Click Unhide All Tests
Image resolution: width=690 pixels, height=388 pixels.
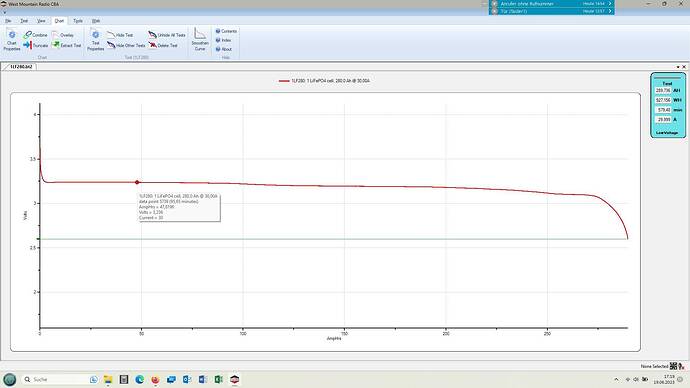167,35
